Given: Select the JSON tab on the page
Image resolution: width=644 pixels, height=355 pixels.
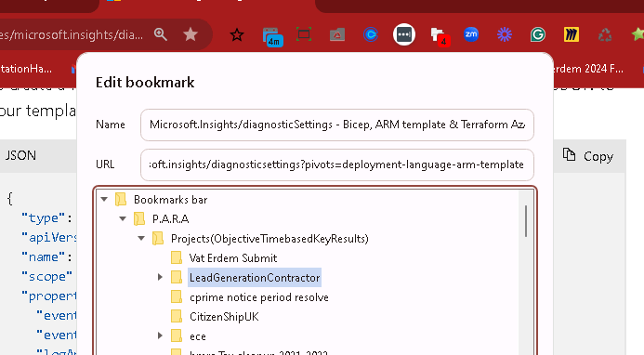Looking at the screenshot, I should click(x=20, y=155).
